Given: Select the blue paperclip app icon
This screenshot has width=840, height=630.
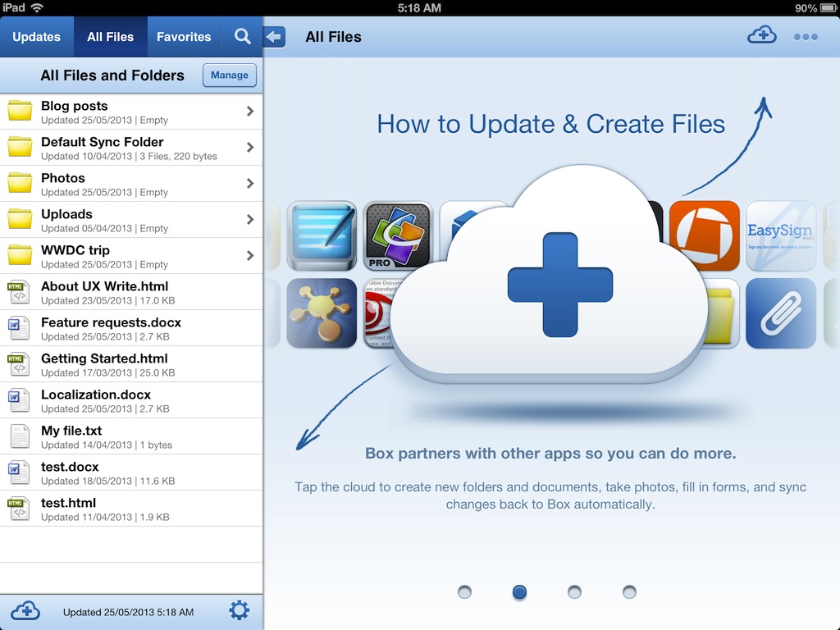Looking at the screenshot, I should click(x=781, y=313).
